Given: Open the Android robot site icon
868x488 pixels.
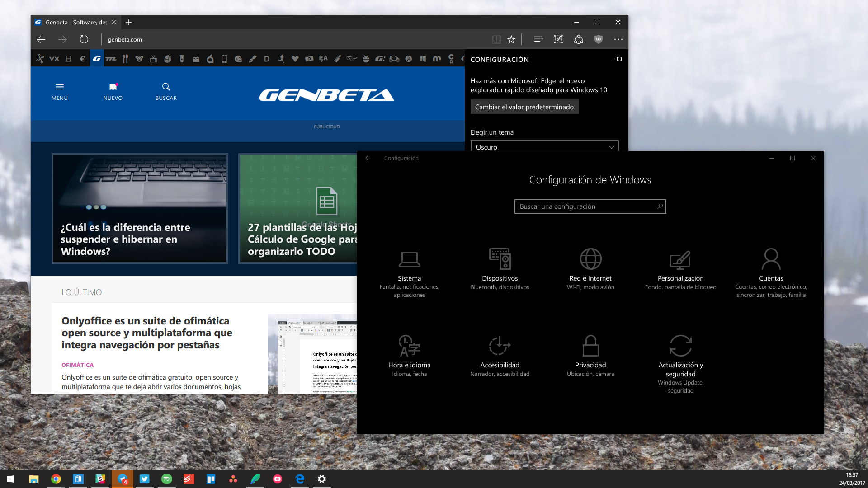Looking at the screenshot, I should pyautogui.click(x=366, y=59).
